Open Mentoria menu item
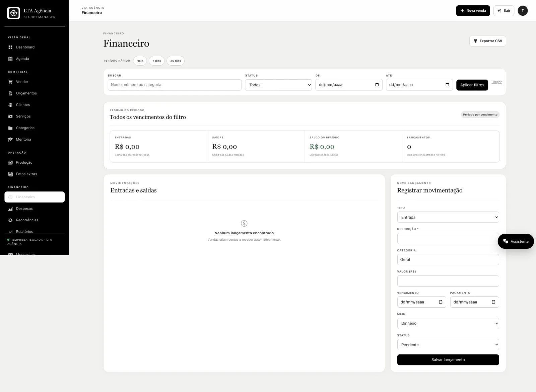Viewport: 536px width, 392px height. (x=35, y=140)
